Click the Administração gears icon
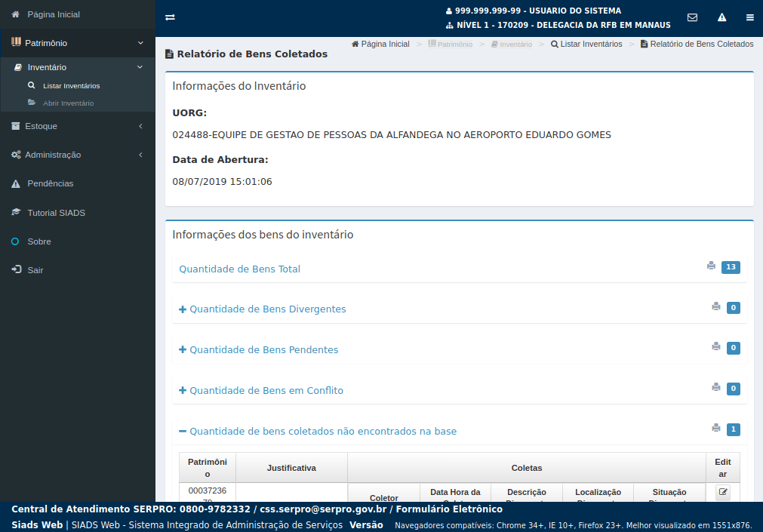 (16, 154)
